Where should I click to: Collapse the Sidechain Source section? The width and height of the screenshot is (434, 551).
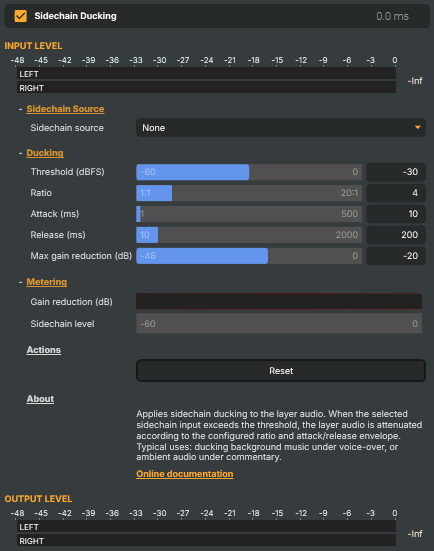coord(65,109)
